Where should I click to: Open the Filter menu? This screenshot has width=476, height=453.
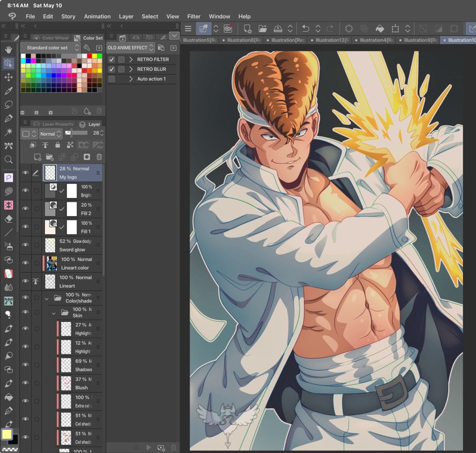pos(194,16)
